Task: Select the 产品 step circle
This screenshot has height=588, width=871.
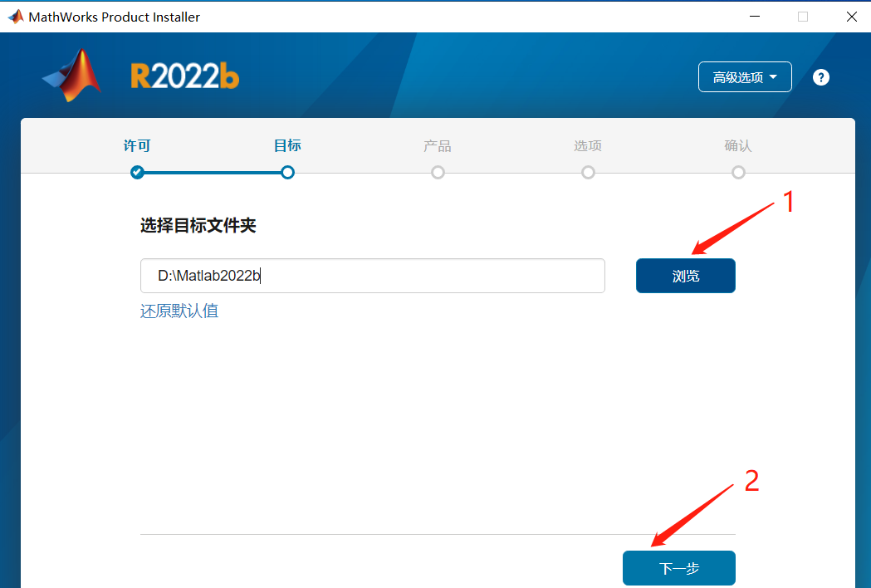Action: (x=438, y=172)
